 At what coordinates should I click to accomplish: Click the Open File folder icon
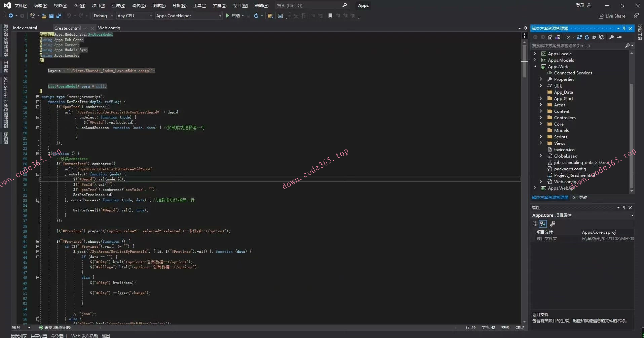pos(44,16)
